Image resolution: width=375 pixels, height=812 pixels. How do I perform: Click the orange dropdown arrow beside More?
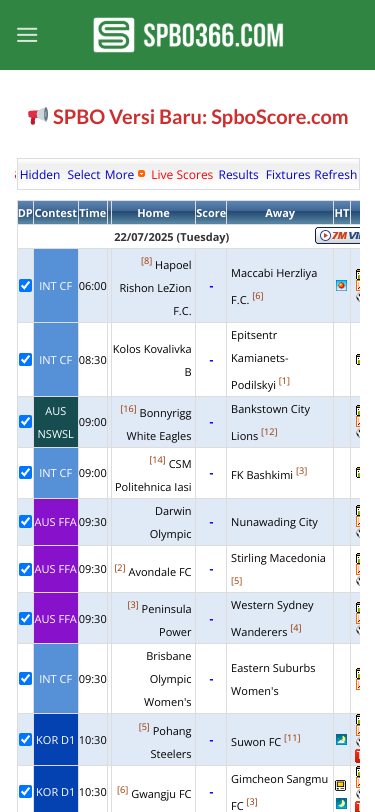point(141,175)
